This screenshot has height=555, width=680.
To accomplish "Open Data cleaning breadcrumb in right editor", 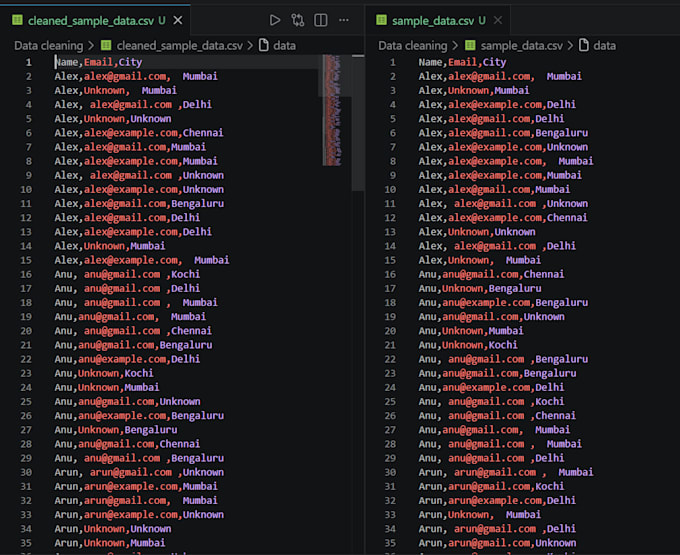I will 412,46.
